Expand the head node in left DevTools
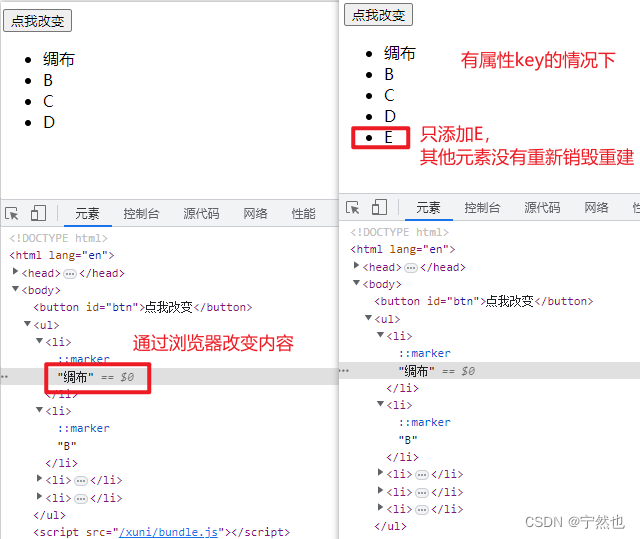The image size is (640, 539). tap(16, 271)
